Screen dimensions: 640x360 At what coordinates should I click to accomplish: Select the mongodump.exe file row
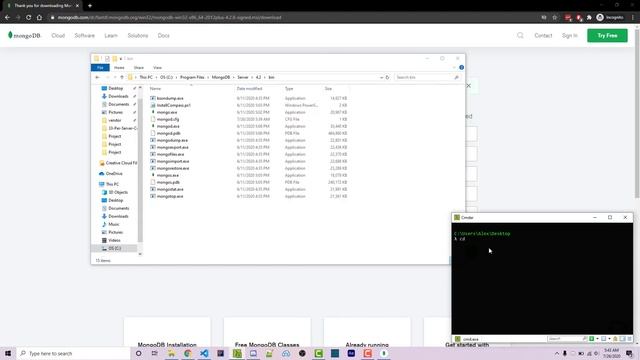pyautogui.click(x=248, y=140)
